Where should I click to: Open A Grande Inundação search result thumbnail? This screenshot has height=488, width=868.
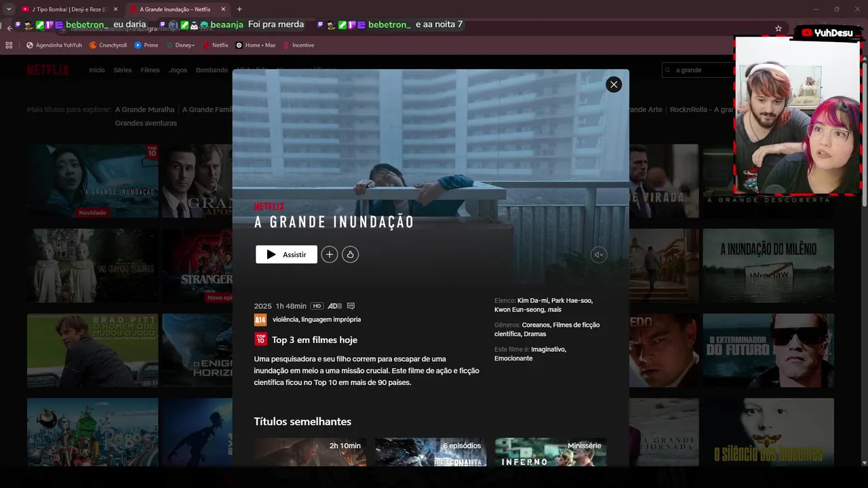click(x=93, y=181)
